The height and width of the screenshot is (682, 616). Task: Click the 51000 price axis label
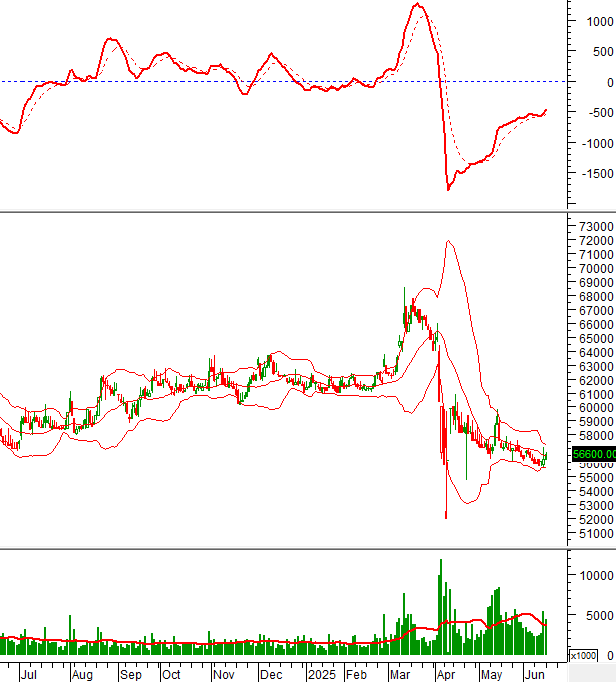[596, 533]
